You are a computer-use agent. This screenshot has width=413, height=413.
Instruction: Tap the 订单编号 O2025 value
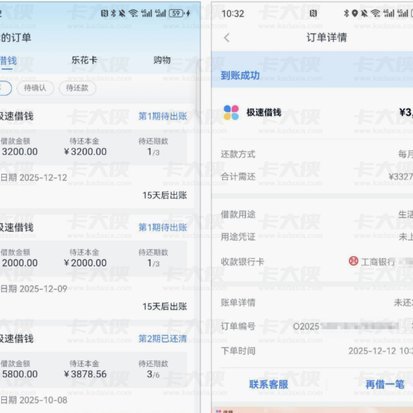point(347,326)
